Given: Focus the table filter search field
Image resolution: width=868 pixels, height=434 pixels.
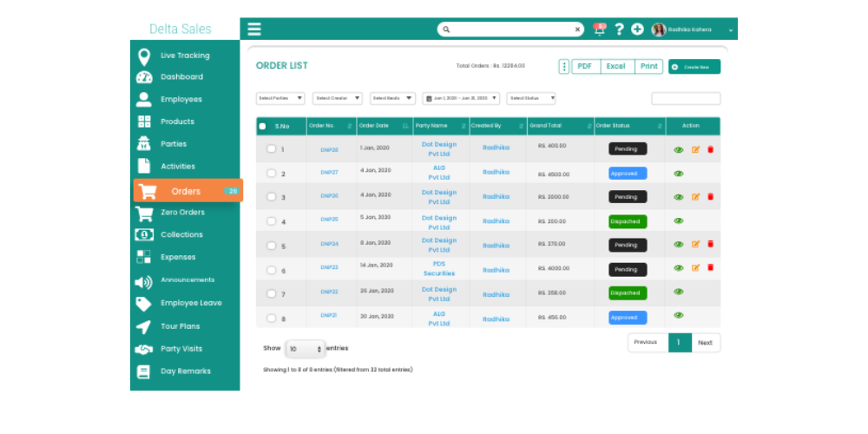Looking at the screenshot, I should tap(686, 99).
